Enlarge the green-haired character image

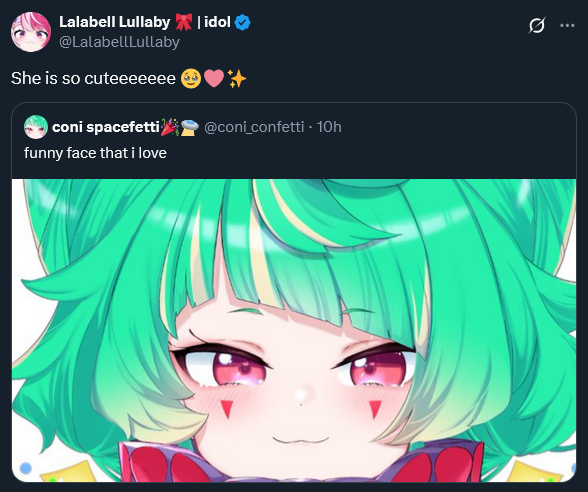[294, 330]
